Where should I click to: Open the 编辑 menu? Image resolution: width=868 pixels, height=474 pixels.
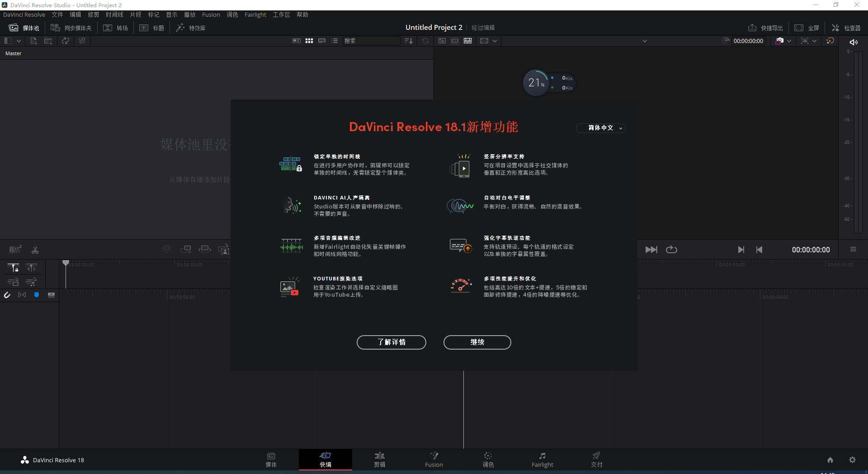coord(75,14)
